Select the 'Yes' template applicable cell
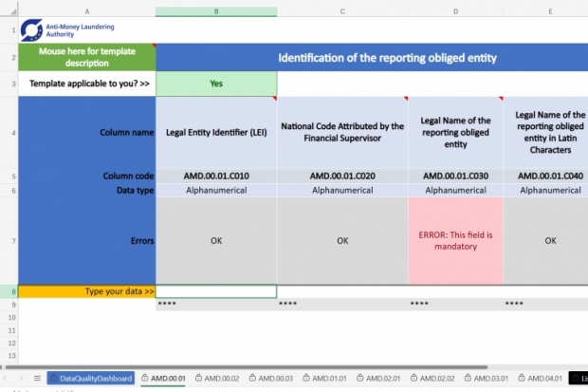The width and height of the screenshot is (588, 392). 216,84
